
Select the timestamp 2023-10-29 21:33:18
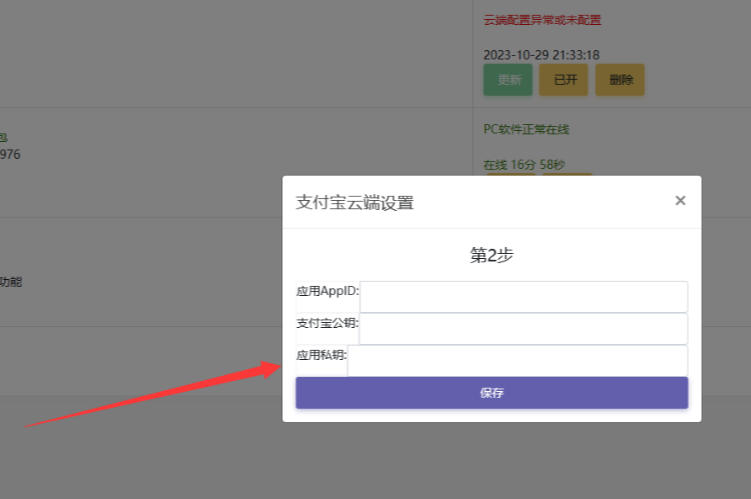click(x=541, y=55)
